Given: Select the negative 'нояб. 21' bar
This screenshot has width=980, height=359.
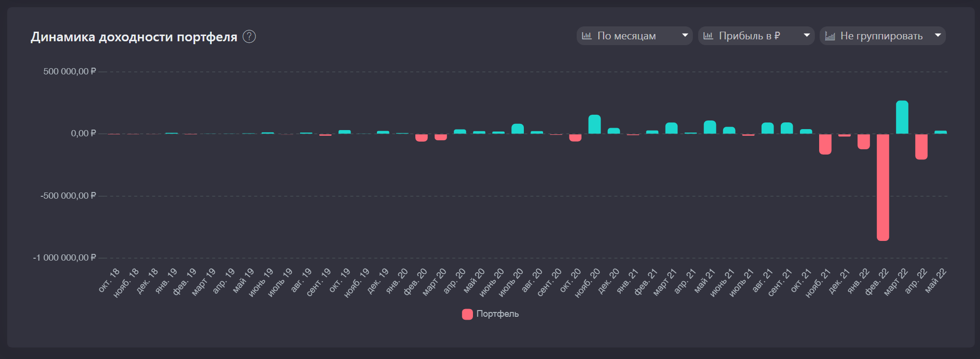Looking at the screenshot, I should (x=825, y=144).
